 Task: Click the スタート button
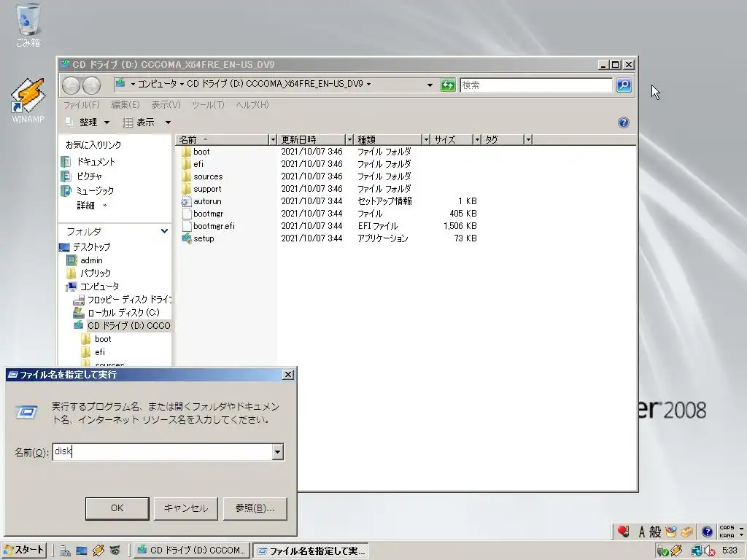[x=23, y=551]
